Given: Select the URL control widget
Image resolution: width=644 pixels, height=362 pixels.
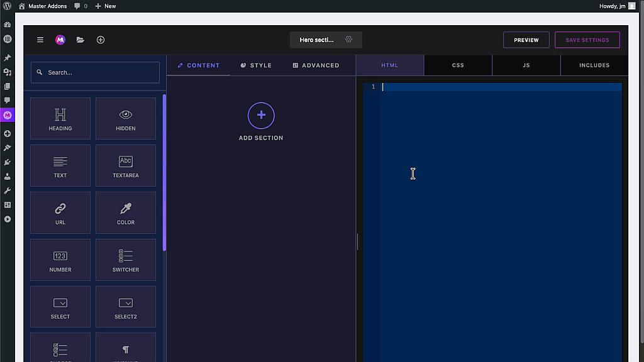Looking at the screenshot, I should [x=60, y=212].
